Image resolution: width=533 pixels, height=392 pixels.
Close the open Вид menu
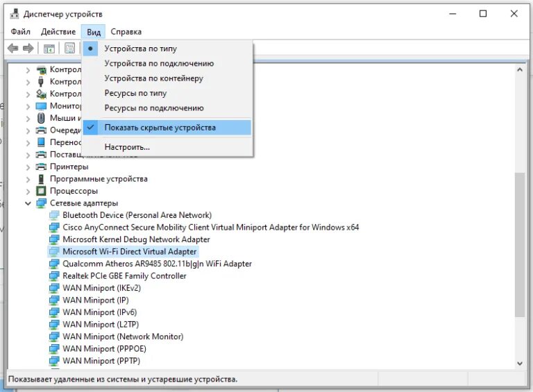94,32
